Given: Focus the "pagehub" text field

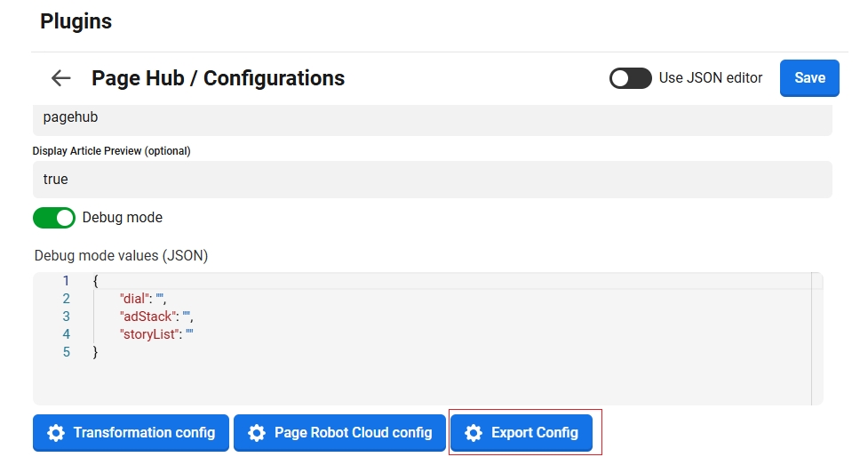Looking at the screenshot, I should pos(432,118).
